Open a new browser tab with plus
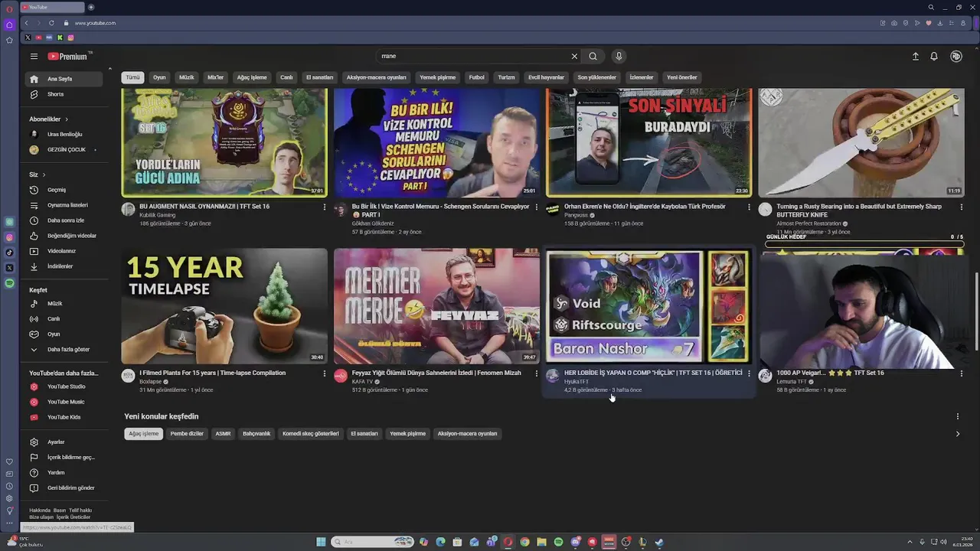This screenshot has width=980, height=551. pos(91,7)
